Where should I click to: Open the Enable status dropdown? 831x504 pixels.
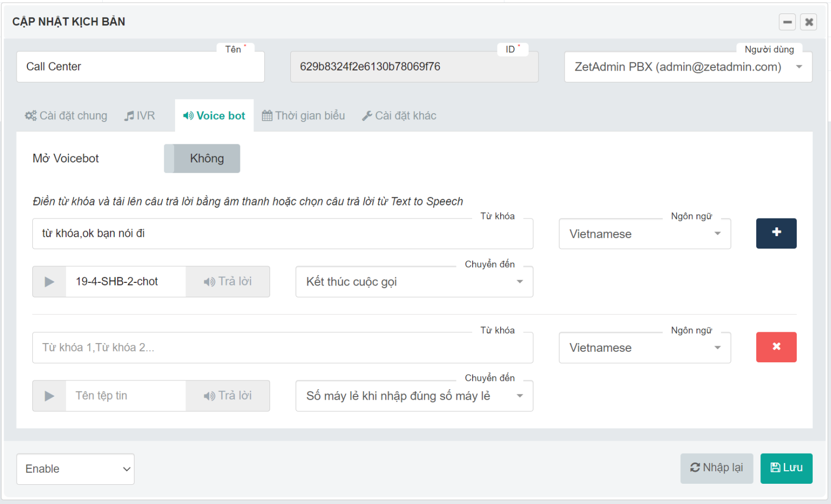(75, 469)
